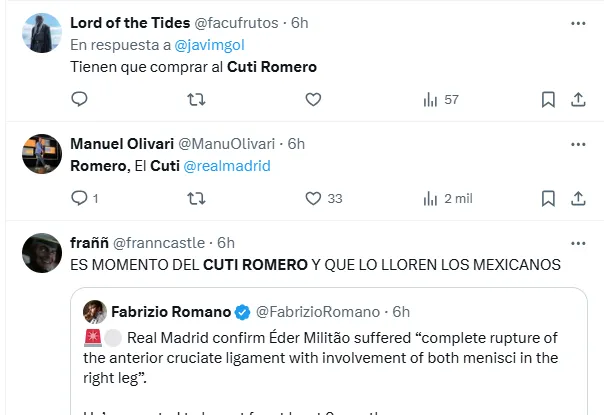Open more options for Manuel Olivari's tweet
604x415 pixels.
tap(578, 144)
